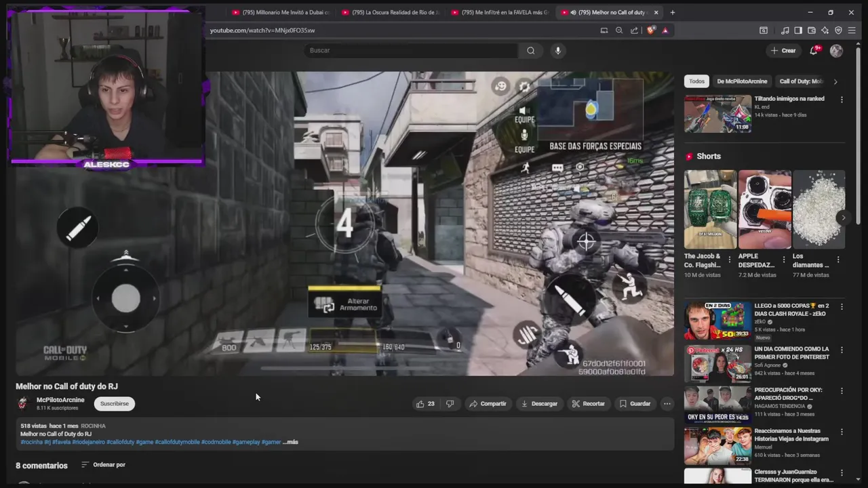The width and height of the screenshot is (868, 488).
Task: Open Brave VPN shield icon
Action: tap(839, 30)
